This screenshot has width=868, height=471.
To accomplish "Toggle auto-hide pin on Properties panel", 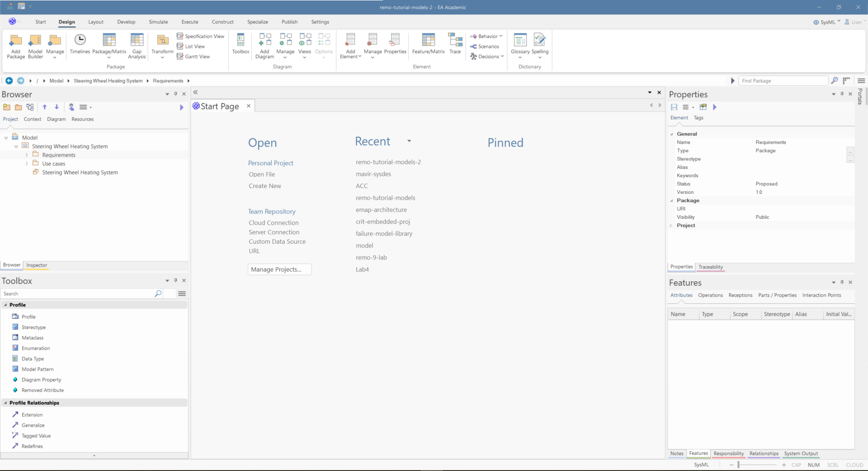I will tap(842, 94).
